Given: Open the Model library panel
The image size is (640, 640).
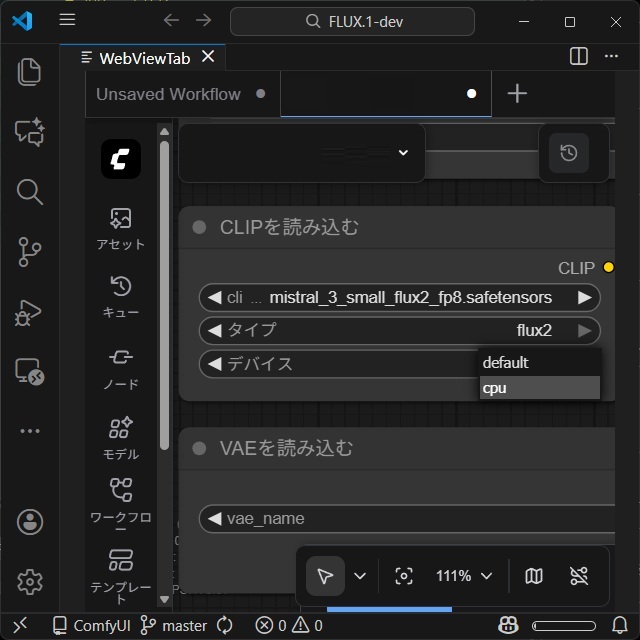Looking at the screenshot, I should pos(120,437).
